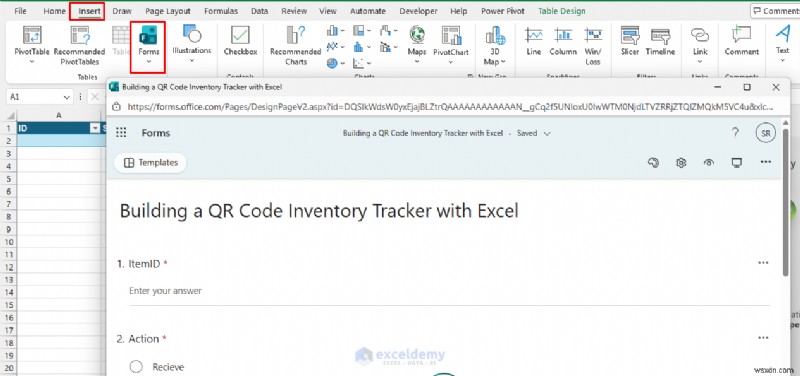Viewport: 800px width, 376px height.
Task: Add a Slicer filter
Action: (x=630, y=41)
